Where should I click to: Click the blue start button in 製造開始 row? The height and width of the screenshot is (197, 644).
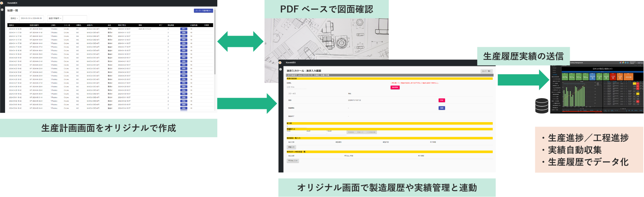pyautogui.click(x=441, y=108)
